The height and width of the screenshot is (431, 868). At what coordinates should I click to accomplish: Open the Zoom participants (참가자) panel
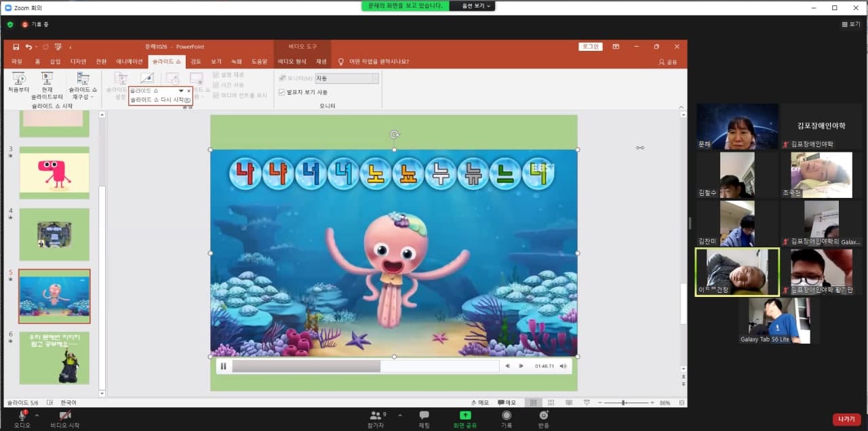click(376, 419)
